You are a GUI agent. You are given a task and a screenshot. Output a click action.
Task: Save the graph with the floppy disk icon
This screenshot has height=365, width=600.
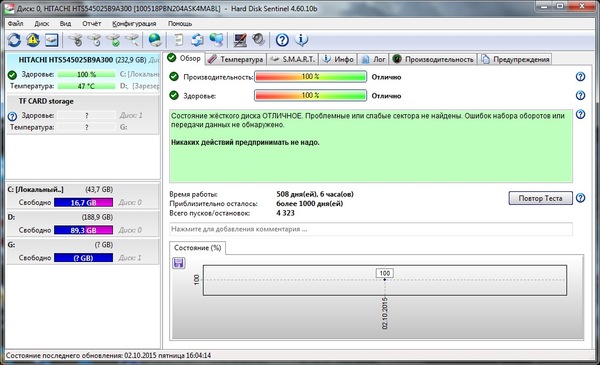click(179, 263)
